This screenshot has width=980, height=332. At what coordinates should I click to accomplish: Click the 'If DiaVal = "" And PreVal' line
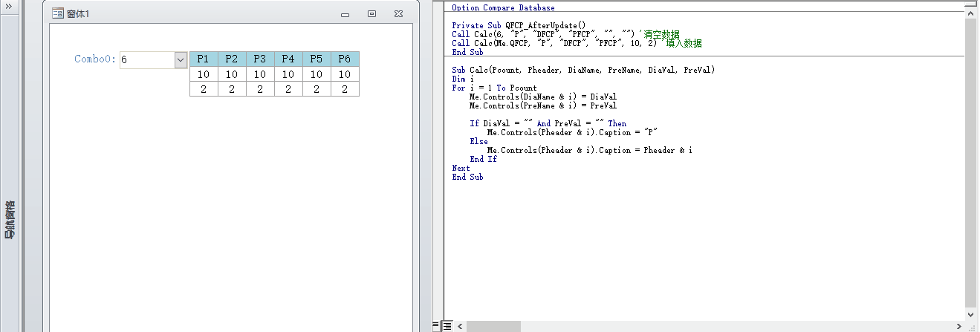[548, 123]
